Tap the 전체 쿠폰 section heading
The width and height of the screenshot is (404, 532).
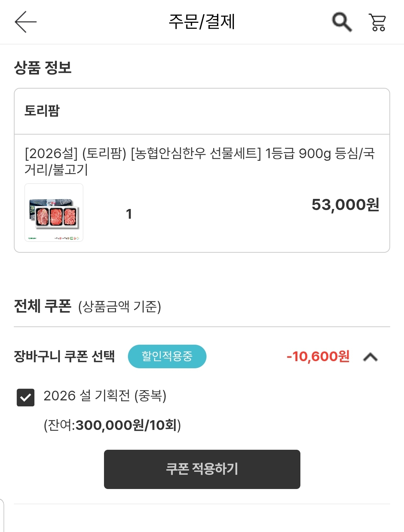(x=42, y=306)
